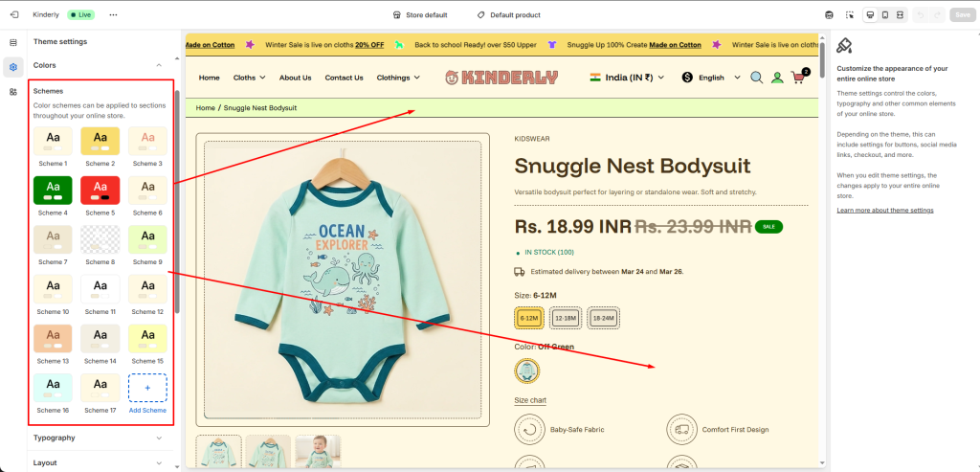Click the exit editor icon
980x472 pixels.
point(13,15)
